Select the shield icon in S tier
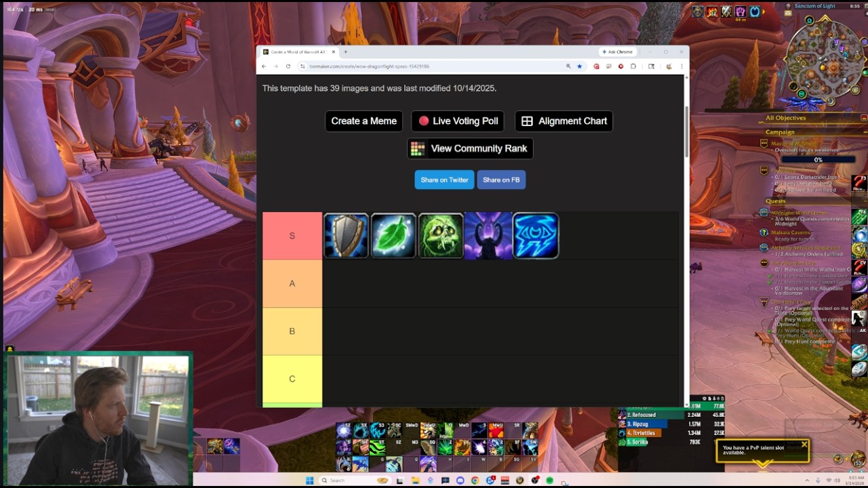 coord(347,236)
